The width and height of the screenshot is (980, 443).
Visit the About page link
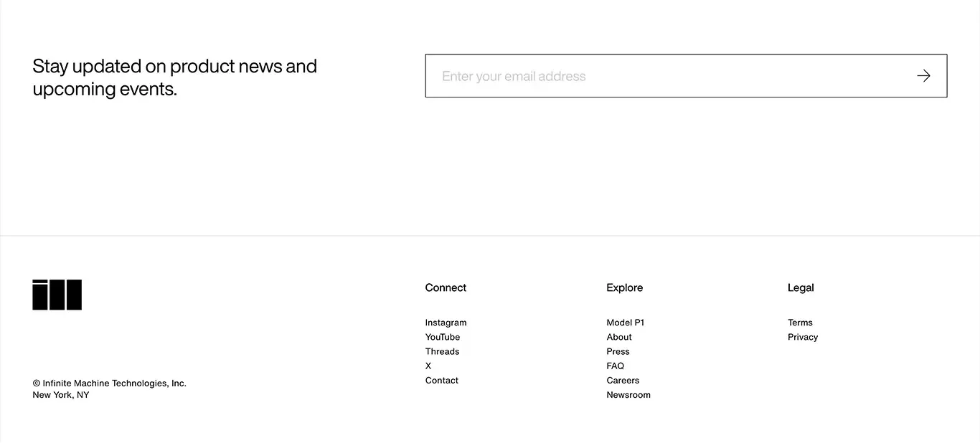coord(619,337)
